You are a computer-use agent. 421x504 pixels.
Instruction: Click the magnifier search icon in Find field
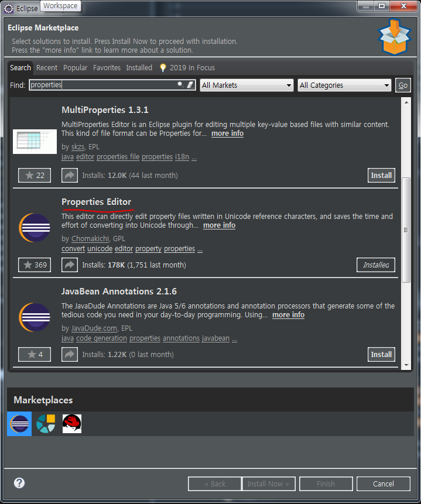[181, 84]
